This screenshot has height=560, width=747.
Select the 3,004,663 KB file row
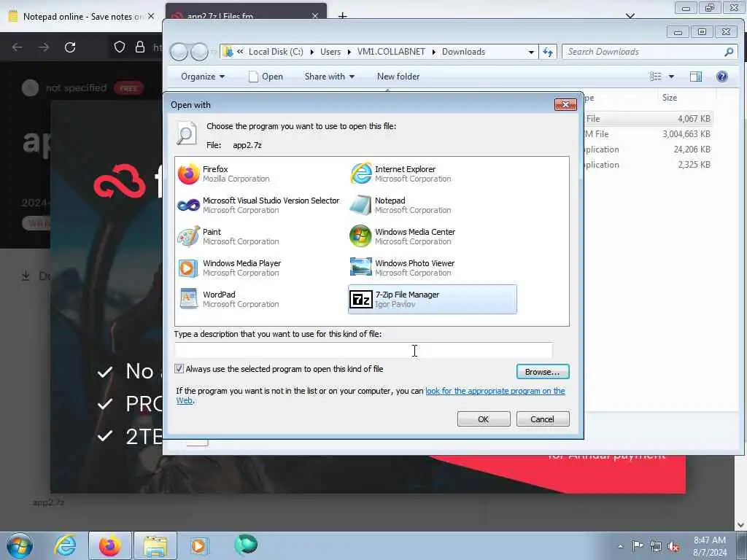tap(648, 134)
